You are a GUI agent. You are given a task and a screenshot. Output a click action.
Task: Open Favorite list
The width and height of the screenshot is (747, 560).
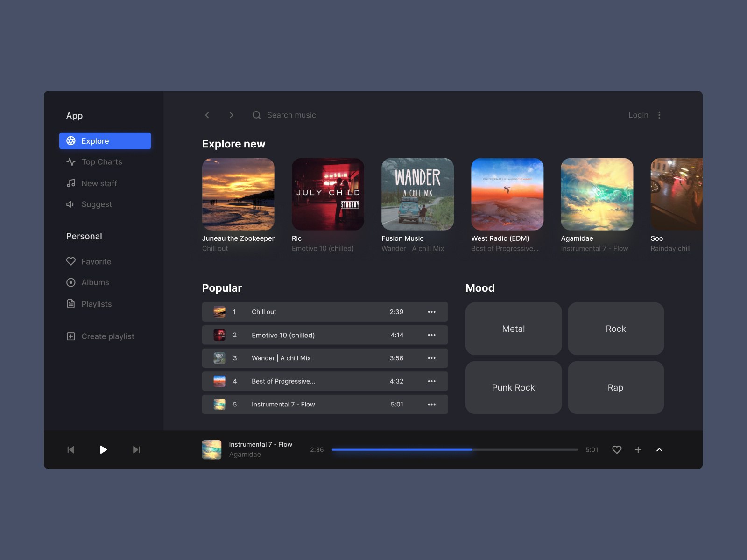89,261
